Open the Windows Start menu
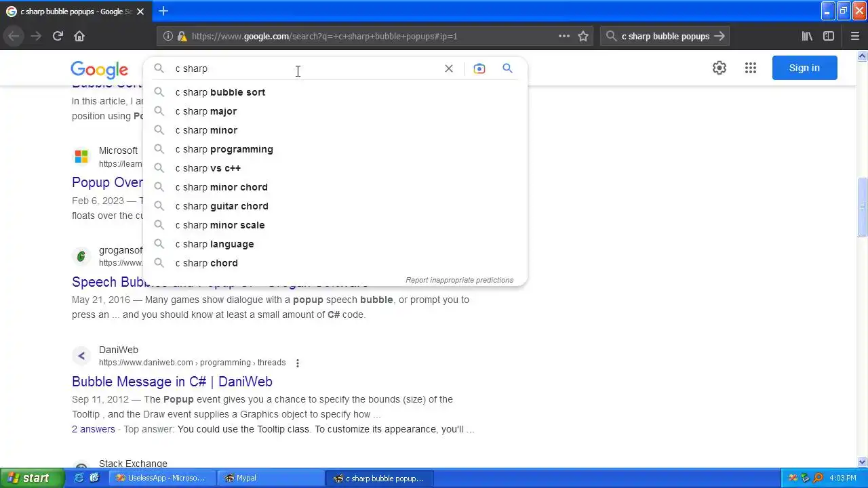Screen dimensions: 868x488 [32, 478]
